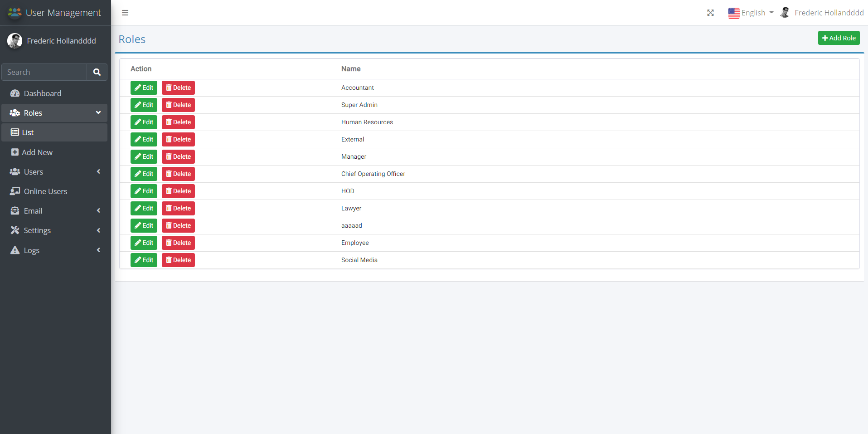Click the Action column header
868x434 pixels.
tap(141, 69)
